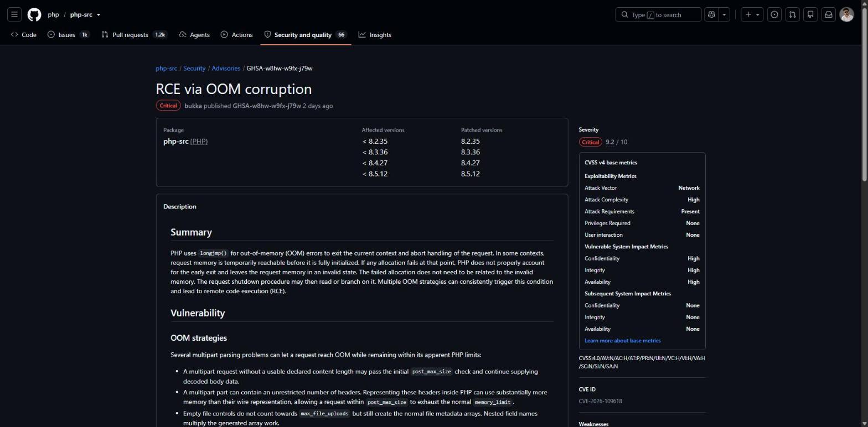
Task: Follow the php-src breadcrumb link above the title
Action: [167, 69]
